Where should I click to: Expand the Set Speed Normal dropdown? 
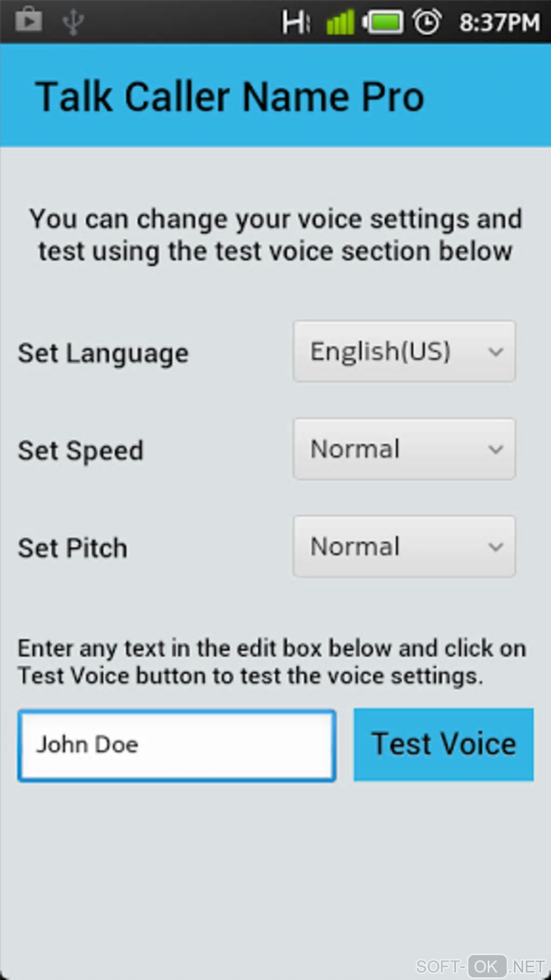[x=404, y=449]
